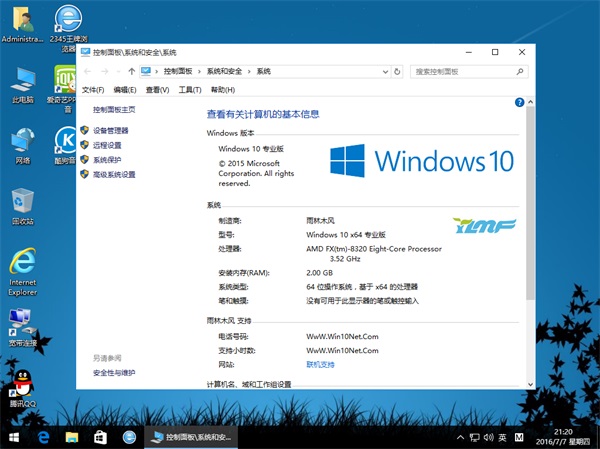Open the recent locations dropdown arrow

pos(118,72)
